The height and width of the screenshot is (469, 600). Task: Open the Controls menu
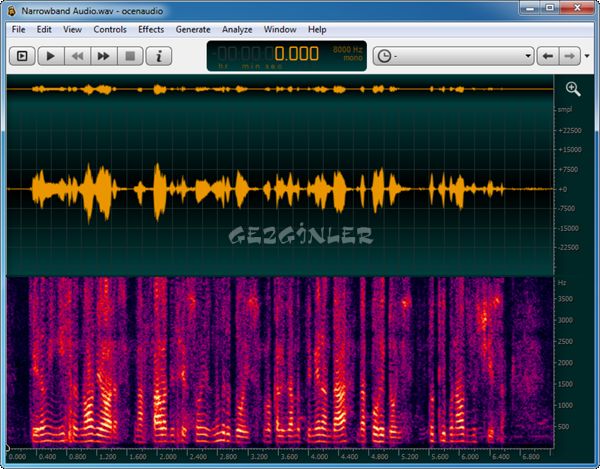tap(110, 29)
